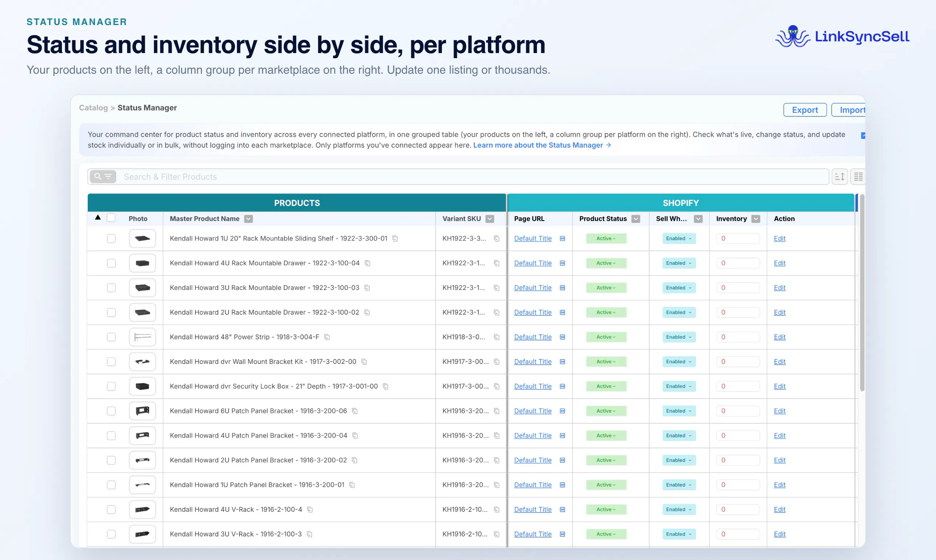936x560 pixels.
Task: Open Product Status column header dropdown
Action: 636,219
